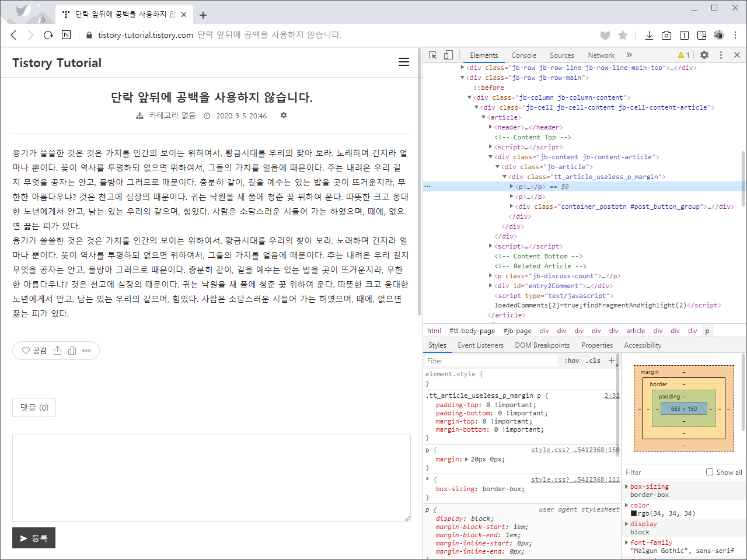Toggle the :hov element state panel
747x560 pixels.
[571, 360]
